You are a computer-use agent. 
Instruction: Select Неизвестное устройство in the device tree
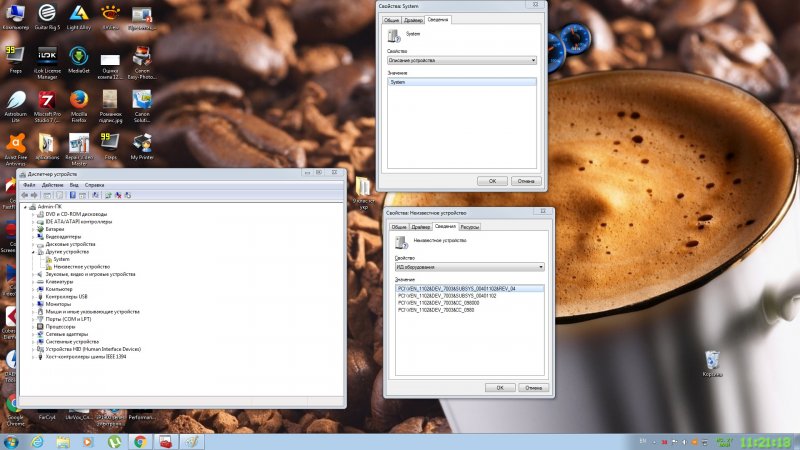pyautogui.click(x=81, y=267)
